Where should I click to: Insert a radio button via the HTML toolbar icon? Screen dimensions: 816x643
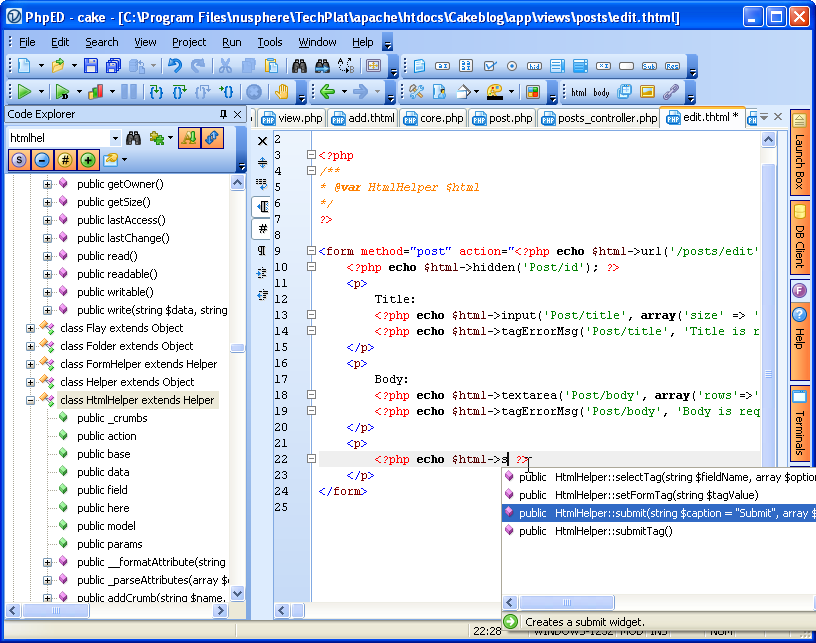(x=512, y=66)
